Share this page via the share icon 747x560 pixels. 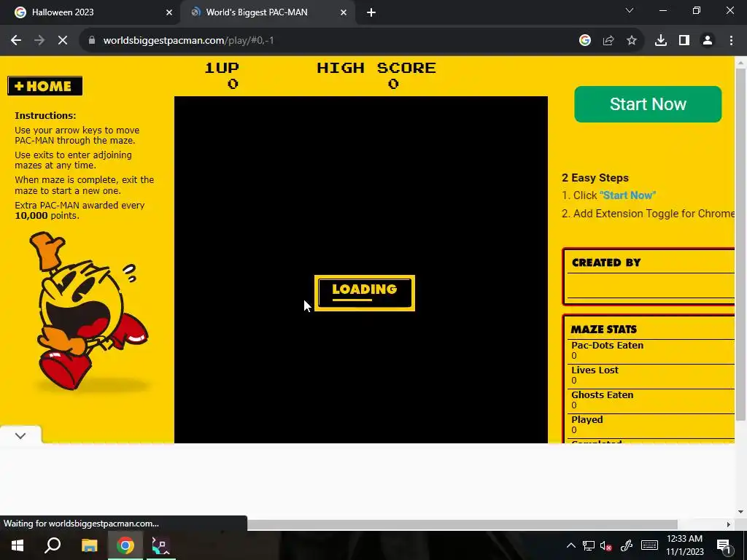point(608,41)
